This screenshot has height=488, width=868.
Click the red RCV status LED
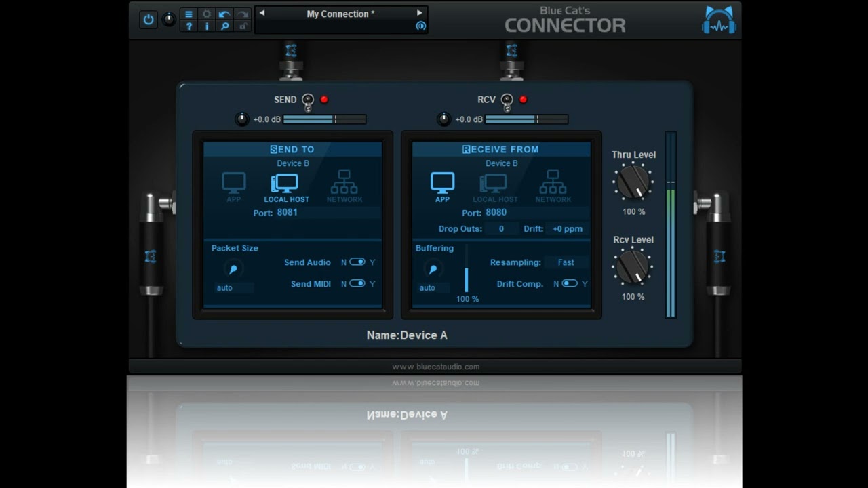(x=523, y=100)
